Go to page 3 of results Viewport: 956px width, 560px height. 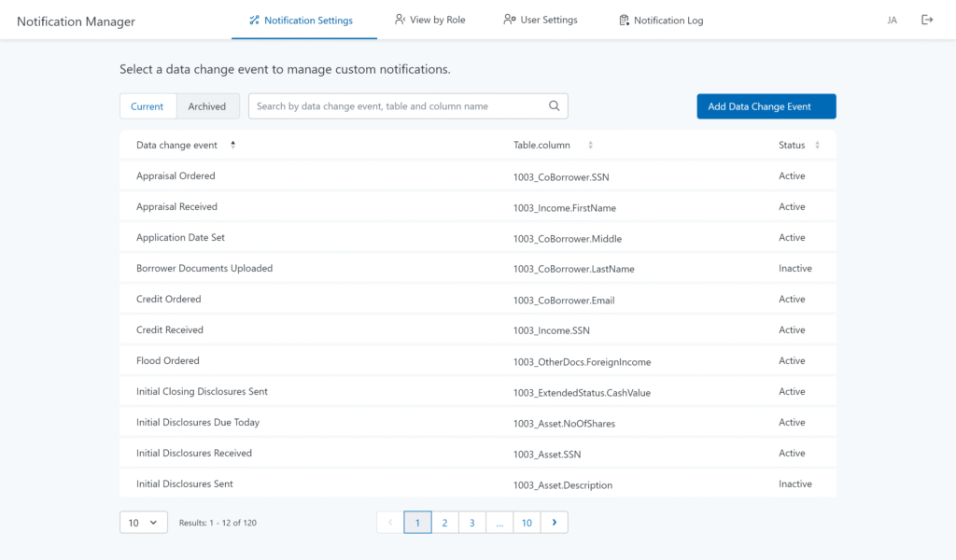click(472, 523)
